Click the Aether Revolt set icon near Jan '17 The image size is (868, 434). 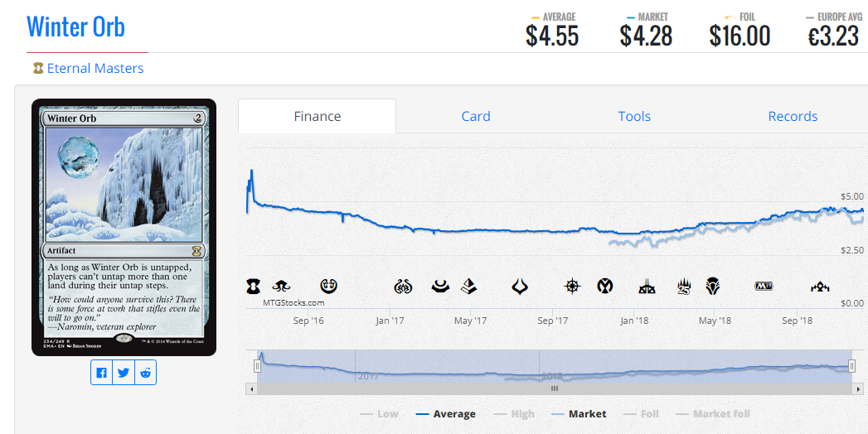click(403, 287)
